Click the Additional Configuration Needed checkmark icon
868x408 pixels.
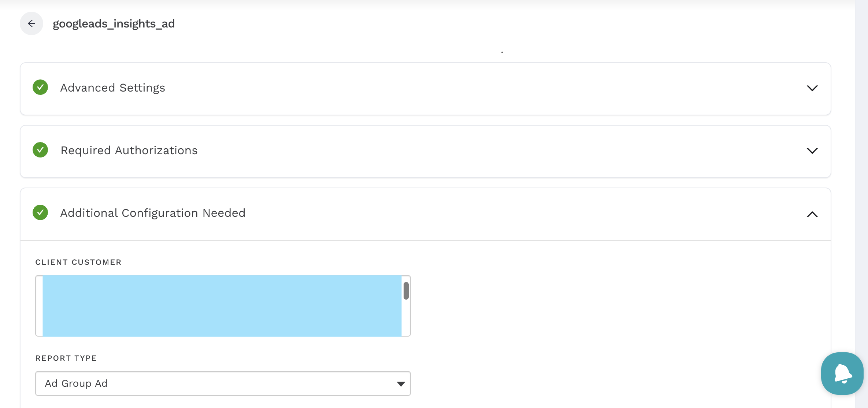point(40,213)
